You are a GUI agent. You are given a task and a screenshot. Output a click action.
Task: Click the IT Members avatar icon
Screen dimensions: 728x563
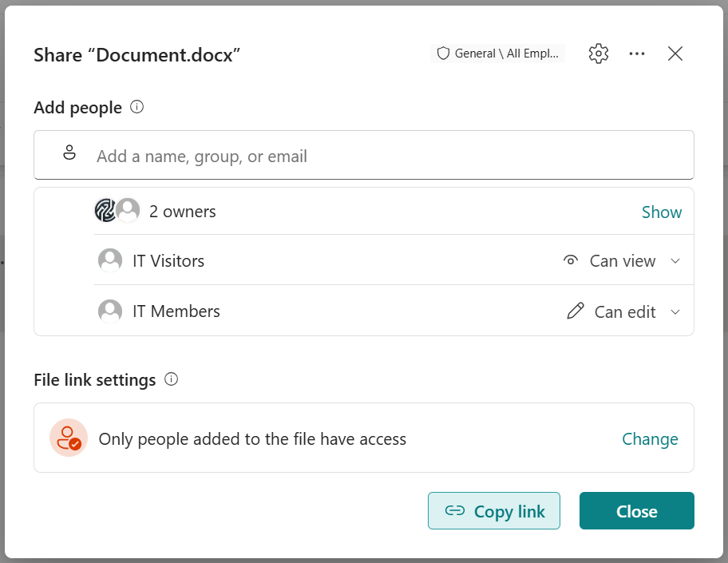coord(110,311)
